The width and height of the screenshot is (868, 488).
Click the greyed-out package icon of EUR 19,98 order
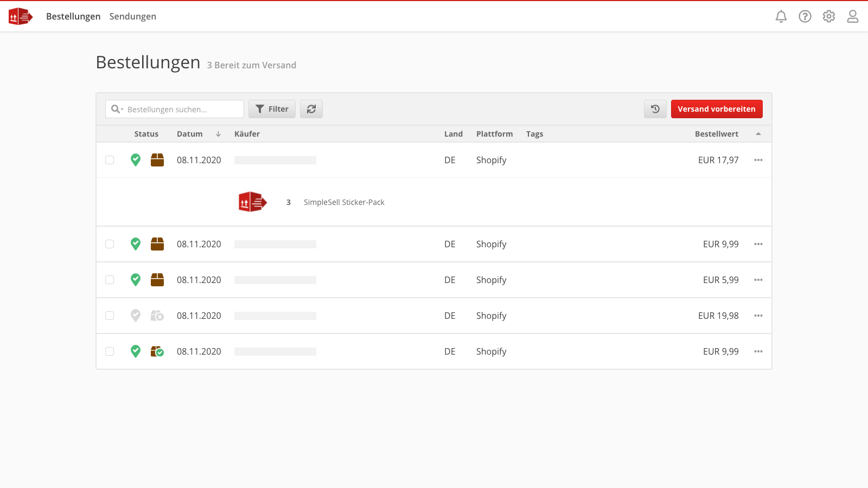[x=157, y=316]
